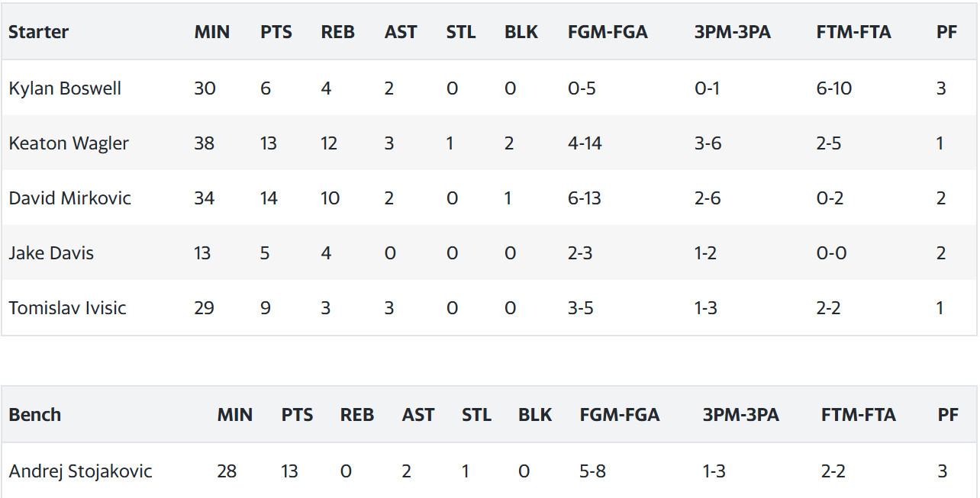Sort starters by PTS header
The image size is (980, 498).
coord(276,32)
